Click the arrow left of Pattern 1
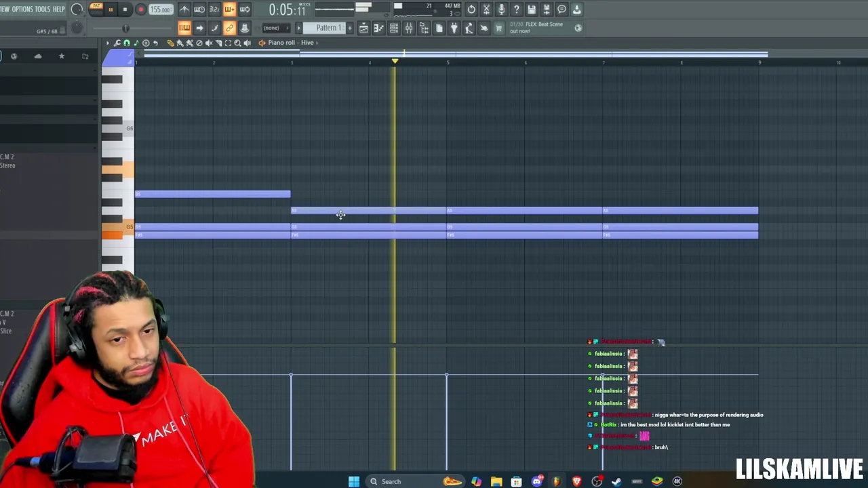 (x=299, y=28)
